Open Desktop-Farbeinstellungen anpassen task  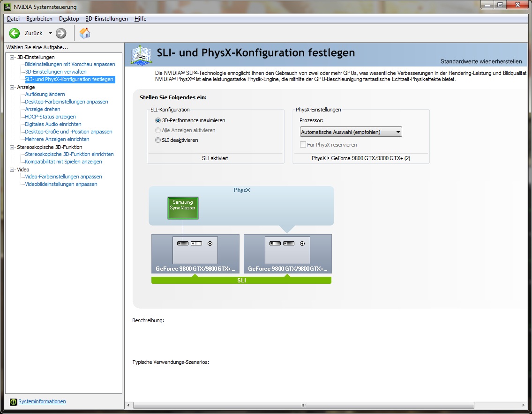[67, 102]
